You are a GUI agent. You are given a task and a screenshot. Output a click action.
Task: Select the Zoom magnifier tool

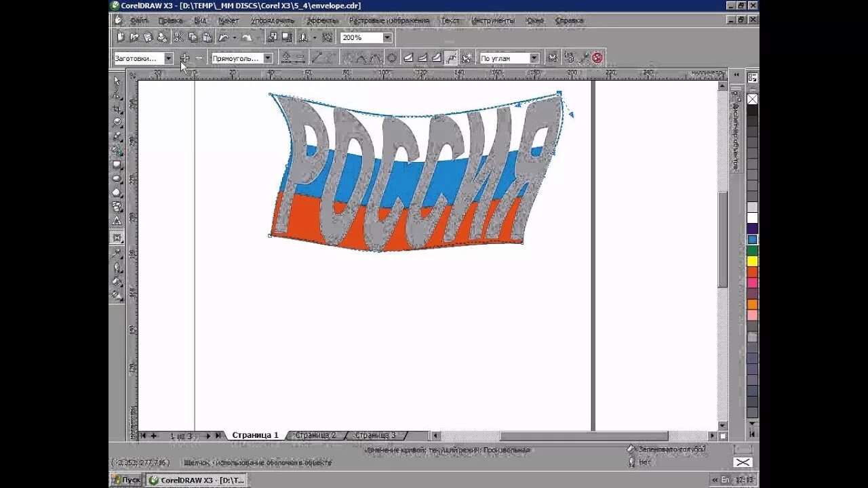pos(117,123)
